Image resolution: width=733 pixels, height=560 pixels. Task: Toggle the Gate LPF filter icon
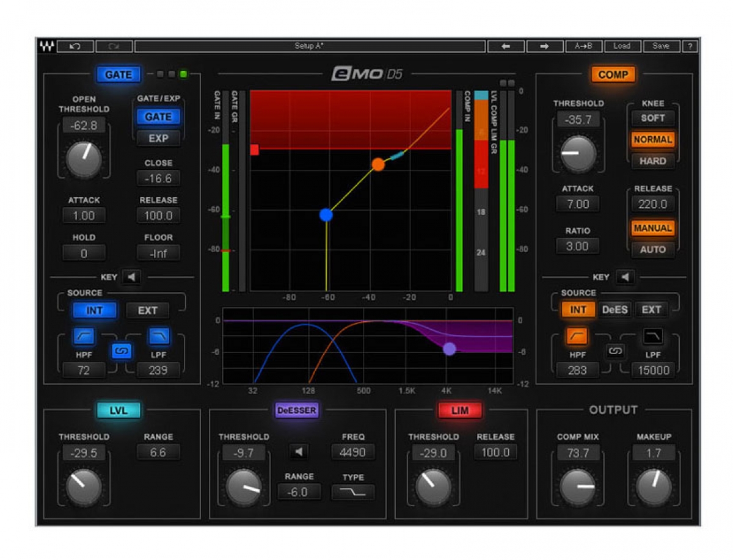159,336
